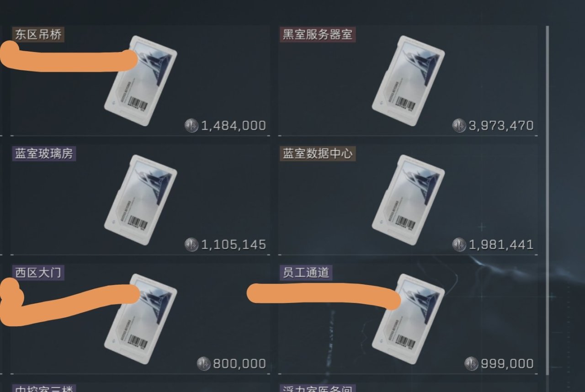
Task: Open the 西区大门 label
Action: coord(38,273)
